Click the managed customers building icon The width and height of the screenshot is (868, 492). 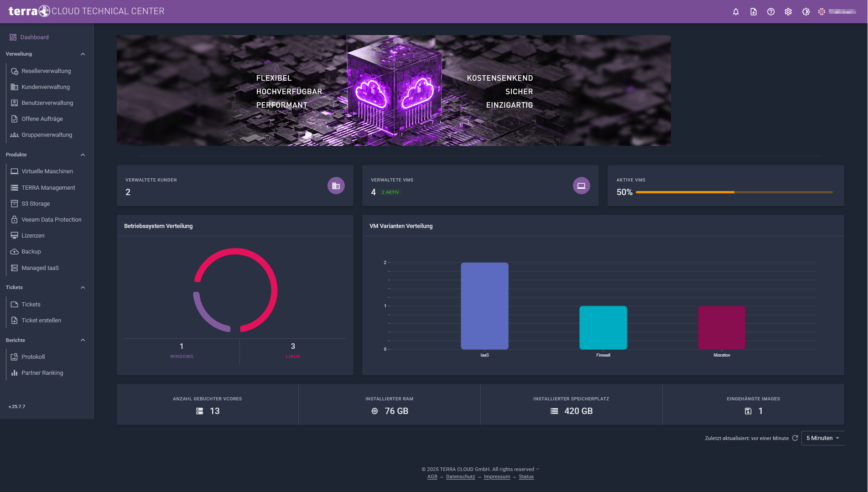pos(336,186)
